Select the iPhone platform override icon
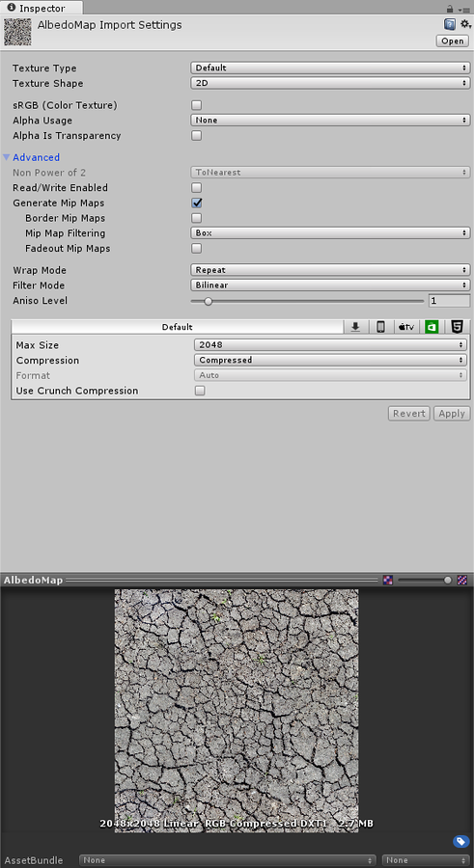This screenshot has height=868, width=474. coord(381,327)
